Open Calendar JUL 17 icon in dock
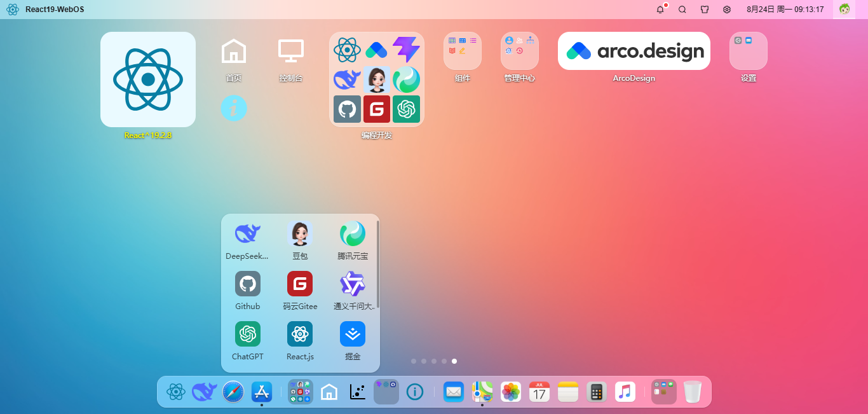This screenshot has height=414, width=868. [x=539, y=392]
